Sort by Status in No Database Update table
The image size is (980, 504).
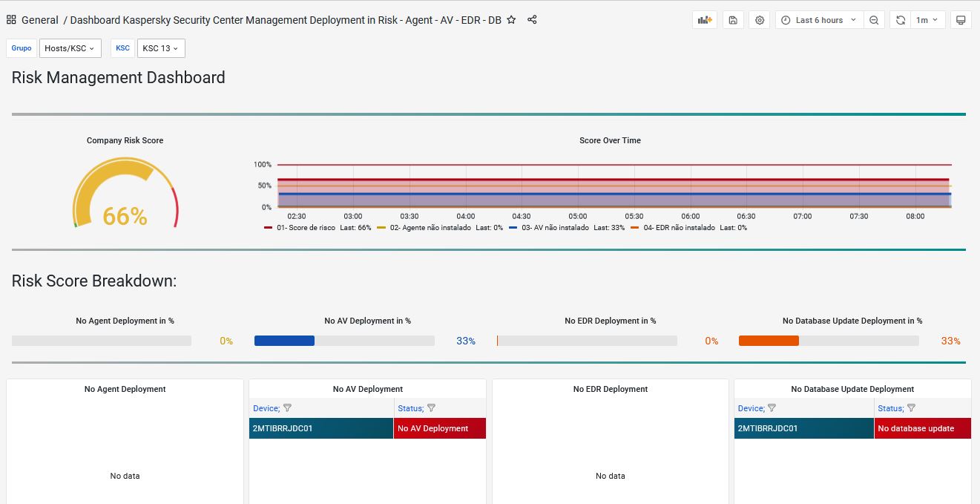pyautogui.click(x=890, y=408)
